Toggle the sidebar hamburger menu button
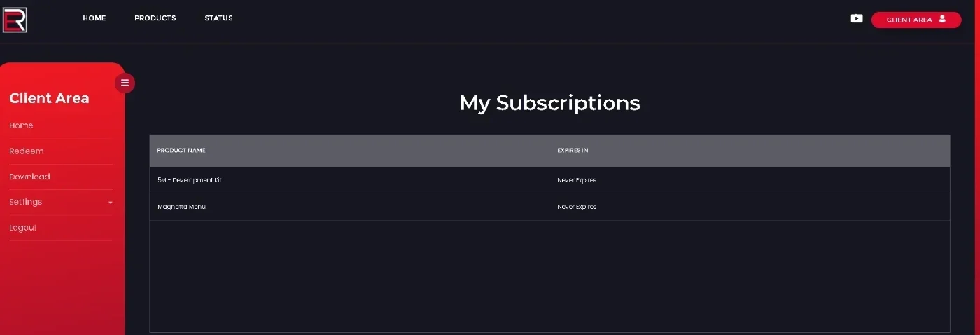Viewport: 980px width, 335px height. click(x=125, y=83)
